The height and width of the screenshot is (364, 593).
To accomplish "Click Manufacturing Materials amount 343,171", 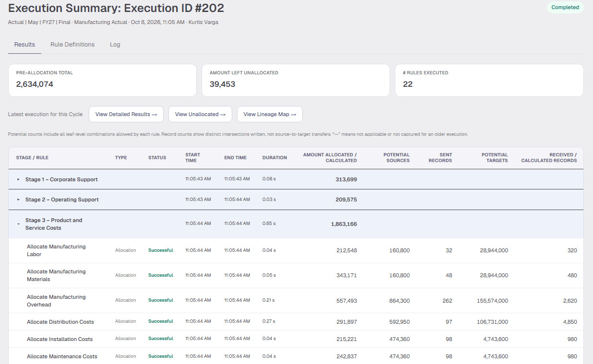I will [347, 275].
